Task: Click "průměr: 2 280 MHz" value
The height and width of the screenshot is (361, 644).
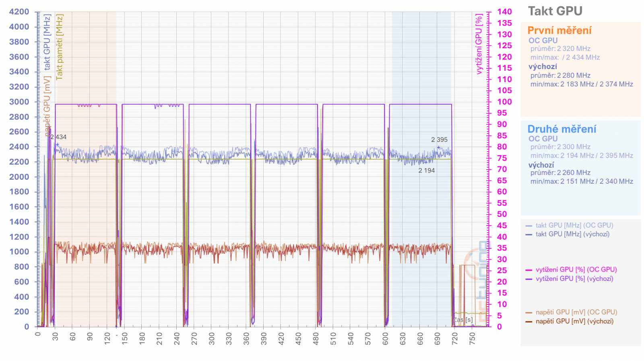Action: pos(560,76)
